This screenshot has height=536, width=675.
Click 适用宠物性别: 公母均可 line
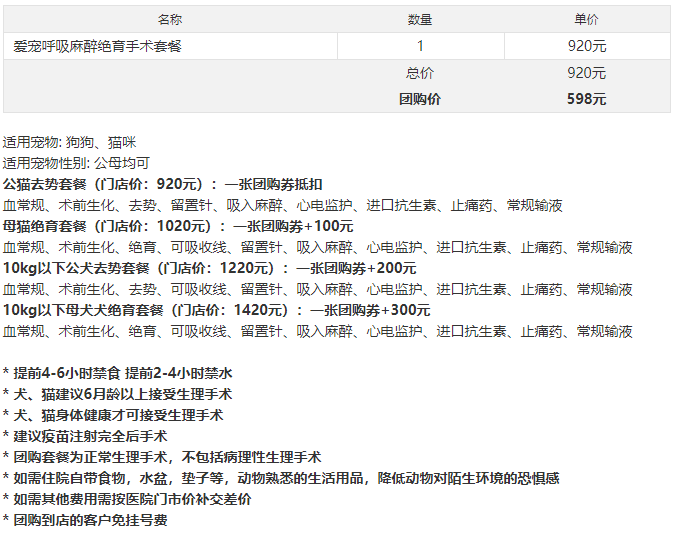click(76, 163)
